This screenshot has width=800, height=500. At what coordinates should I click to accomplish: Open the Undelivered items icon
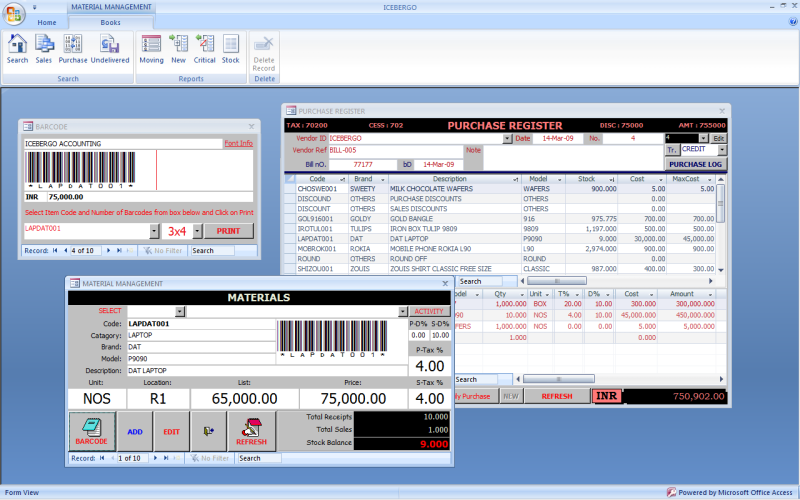click(x=110, y=49)
